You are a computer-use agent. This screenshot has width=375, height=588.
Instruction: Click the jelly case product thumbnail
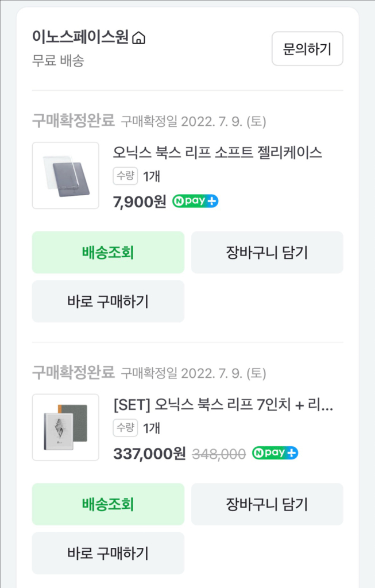[x=65, y=175]
